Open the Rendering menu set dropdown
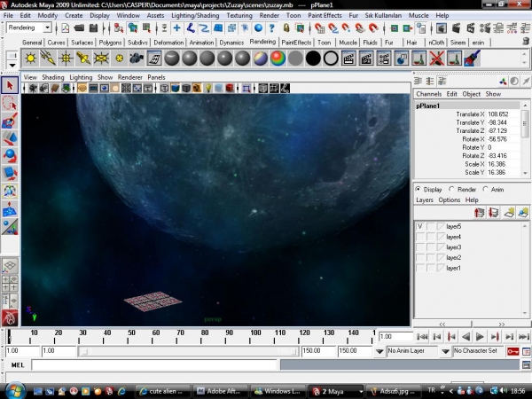The height and width of the screenshot is (399, 532). (x=48, y=27)
